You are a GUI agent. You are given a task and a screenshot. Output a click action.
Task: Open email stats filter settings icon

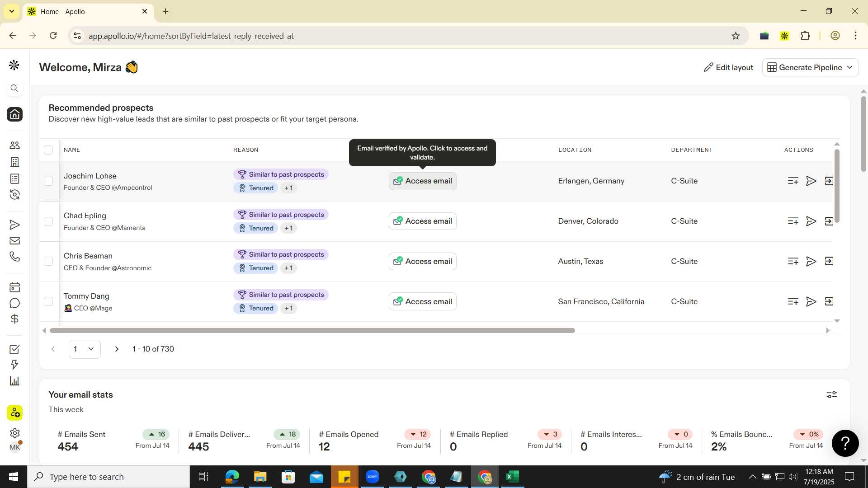(x=832, y=395)
